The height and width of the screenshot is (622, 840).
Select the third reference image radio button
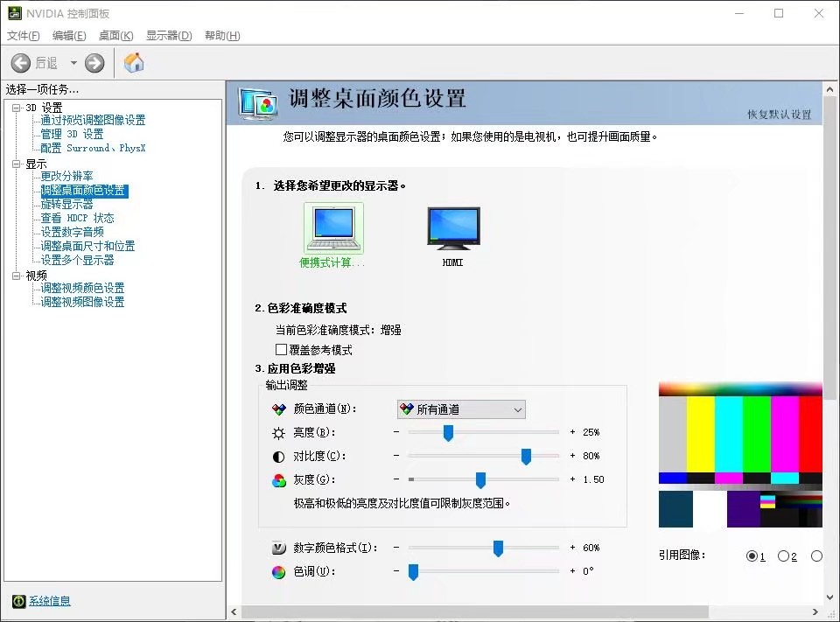[x=816, y=556]
